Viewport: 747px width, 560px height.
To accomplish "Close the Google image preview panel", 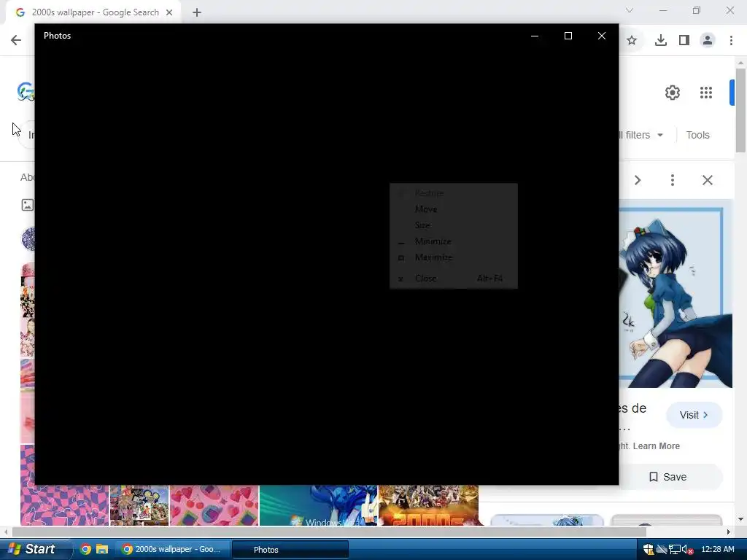I will (x=708, y=180).
